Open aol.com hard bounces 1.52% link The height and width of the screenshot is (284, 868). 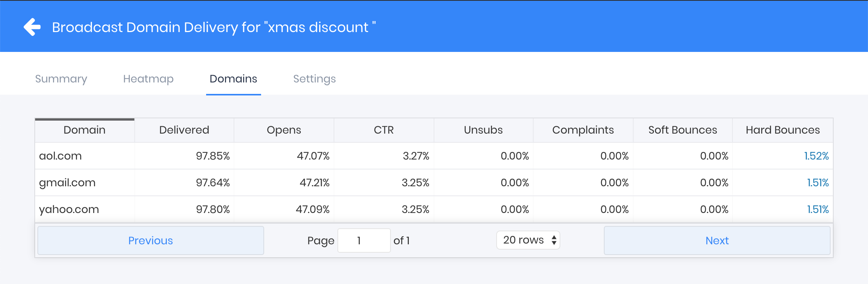816,156
